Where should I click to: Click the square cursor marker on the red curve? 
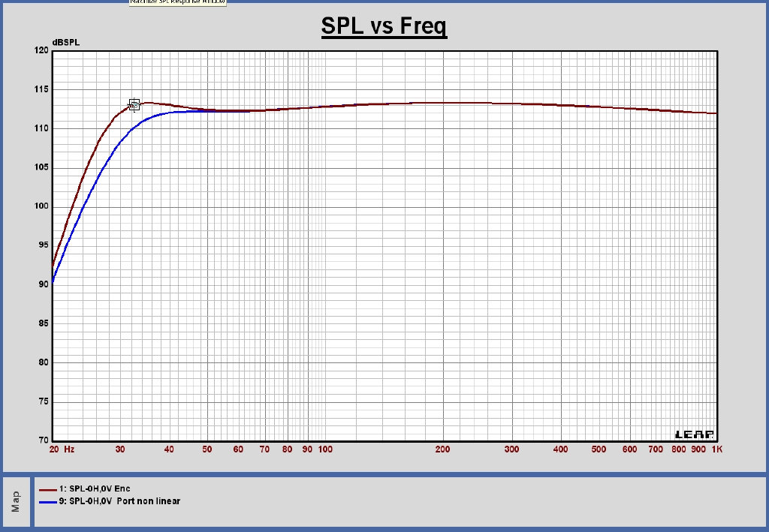(134, 105)
